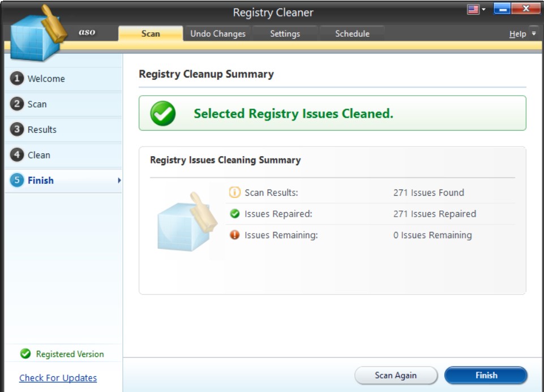
Task: Switch to the Scan tab
Action: tap(151, 33)
